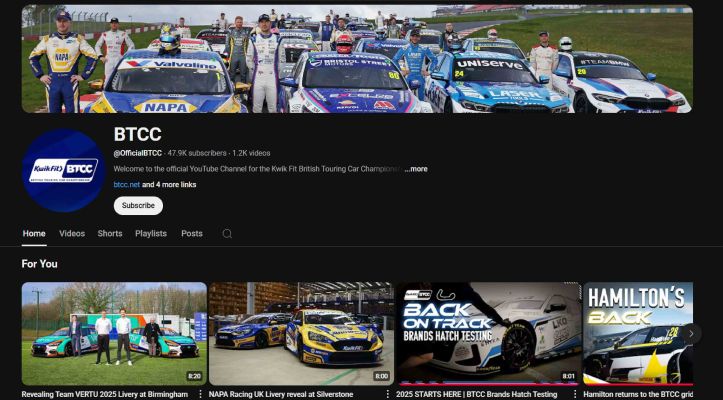Viewport: 723px width, 400px height.
Task: Switch to the Videos tab
Action: pos(72,234)
